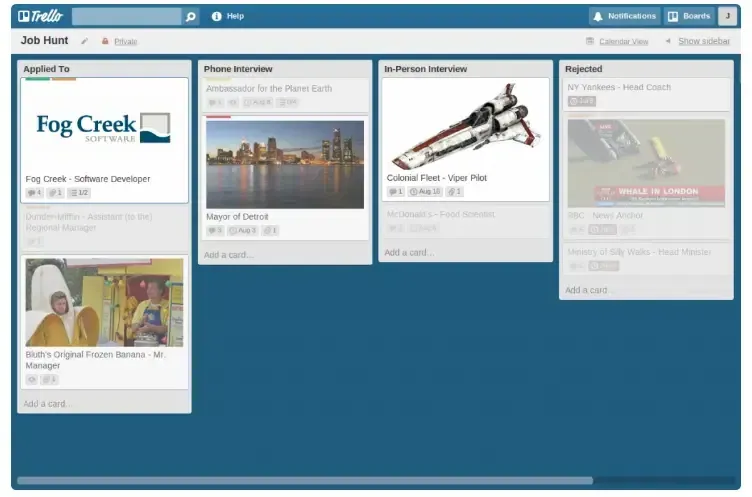The image size is (752, 497).
Task: Click attachment badge on Frozen Banana card
Action: [x=49, y=379]
